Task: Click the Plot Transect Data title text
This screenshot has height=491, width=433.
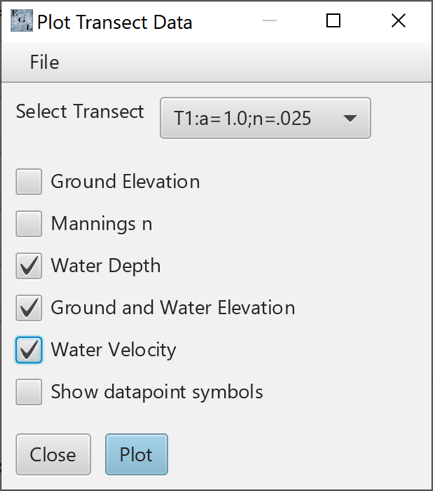Action: 115,22
